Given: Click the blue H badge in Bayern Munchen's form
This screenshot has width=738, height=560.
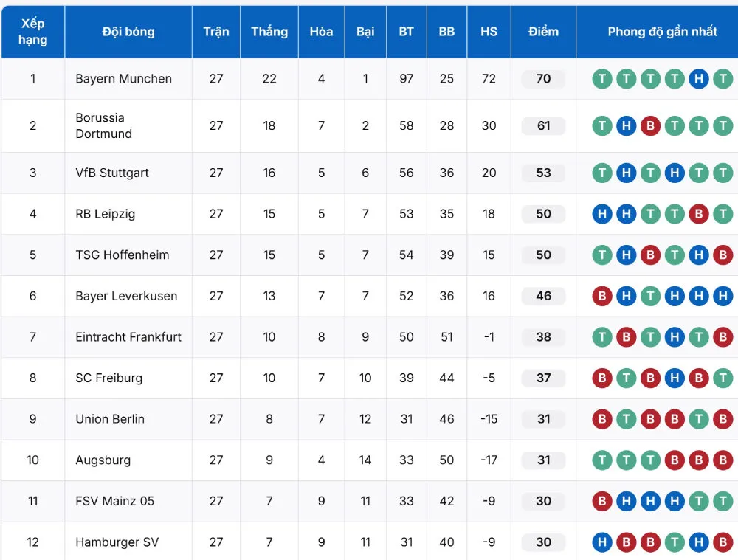Looking at the screenshot, I should coord(698,79).
